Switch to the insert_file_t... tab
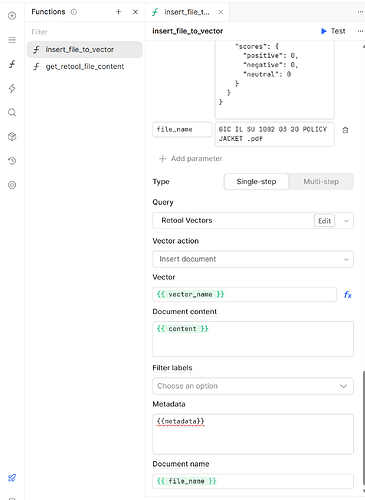The width and height of the screenshot is (365, 500). tap(187, 12)
